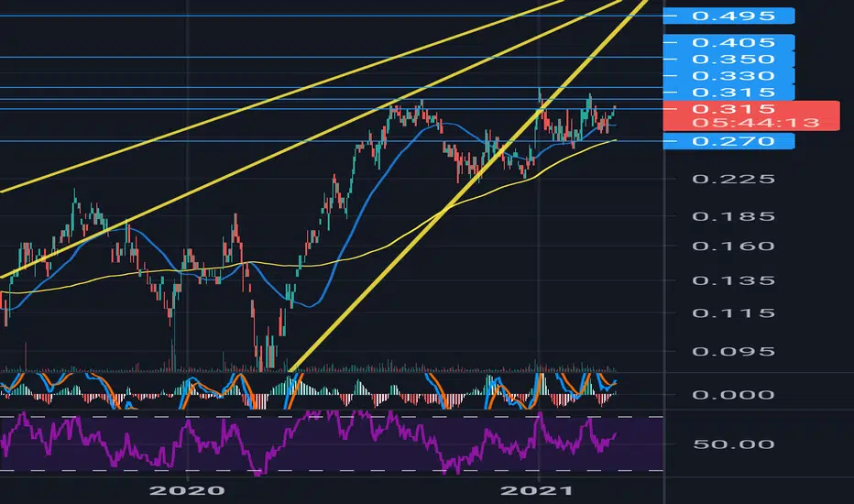Click the 2020 time axis label
Viewport: 854px width, 504px height.
click(187, 490)
